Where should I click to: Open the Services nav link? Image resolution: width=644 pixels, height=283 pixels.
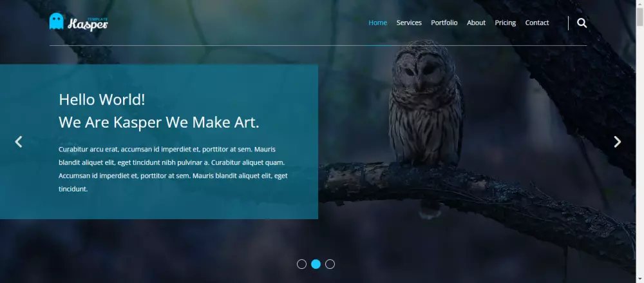[x=409, y=23]
